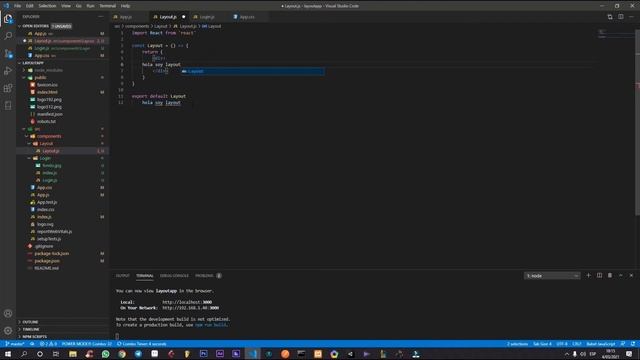The height and width of the screenshot is (360, 640).
Task: Open the Manage gear icon
Action: [8, 331]
